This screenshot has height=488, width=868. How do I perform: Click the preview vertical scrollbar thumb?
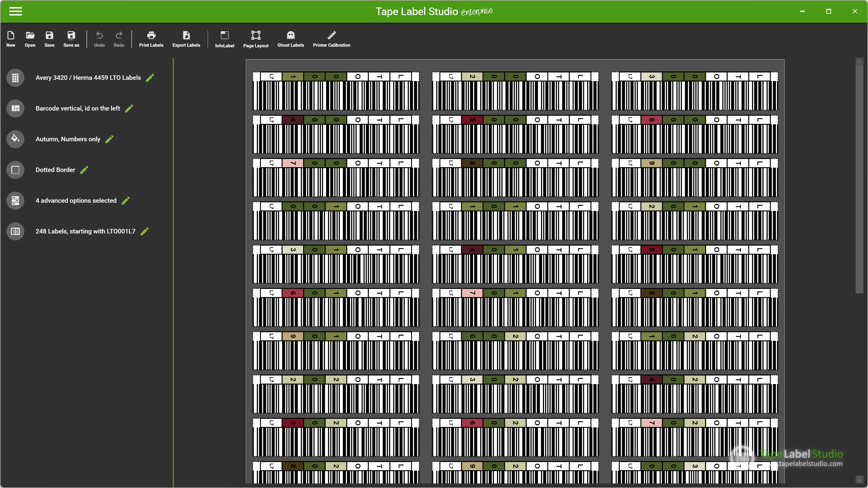click(x=859, y=179)
